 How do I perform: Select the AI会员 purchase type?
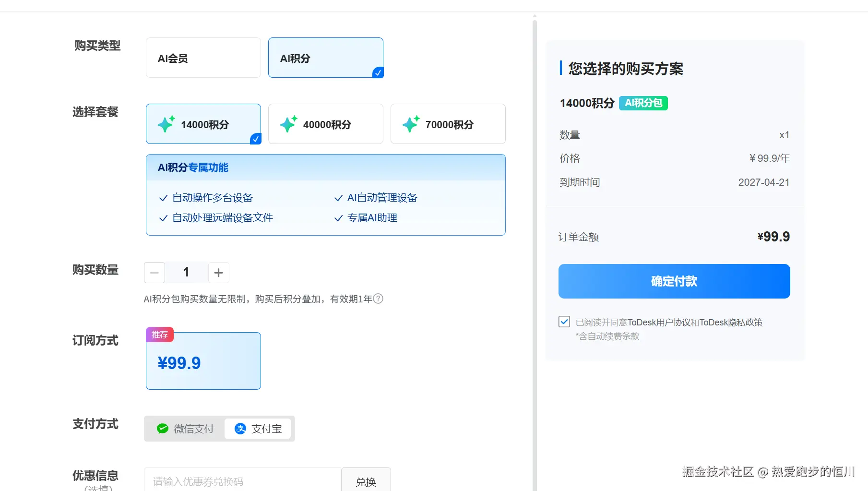point(203,58)
